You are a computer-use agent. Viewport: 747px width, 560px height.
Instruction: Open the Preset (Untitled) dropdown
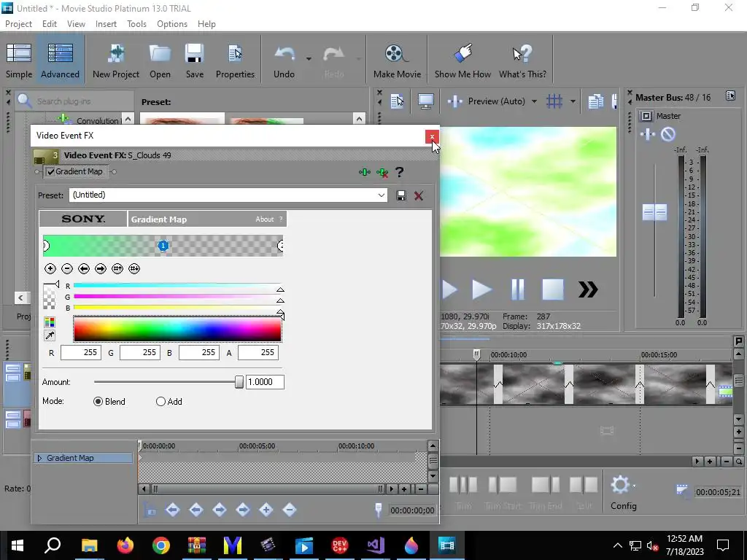point(381,195)
